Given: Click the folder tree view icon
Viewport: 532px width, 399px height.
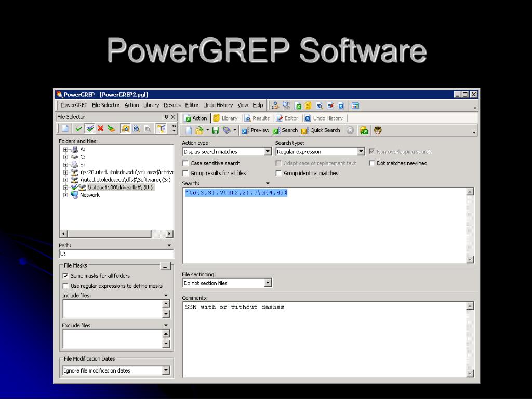Looking at the screenshot, I should click(x=161, y=129).
